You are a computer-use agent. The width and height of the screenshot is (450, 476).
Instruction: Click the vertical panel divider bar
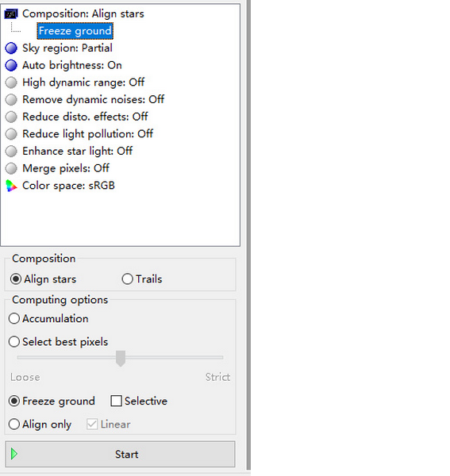pyautogui.click(x=248, y=234)
